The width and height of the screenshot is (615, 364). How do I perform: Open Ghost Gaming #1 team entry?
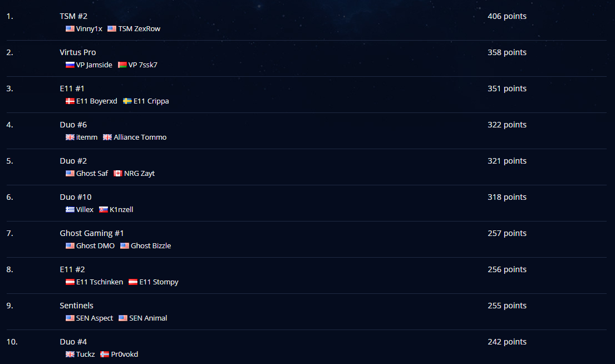tap(92, 233)
